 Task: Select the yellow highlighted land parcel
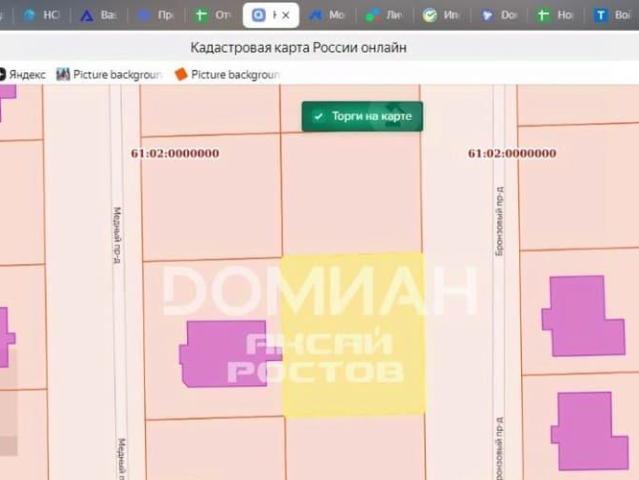click(353, 334)
